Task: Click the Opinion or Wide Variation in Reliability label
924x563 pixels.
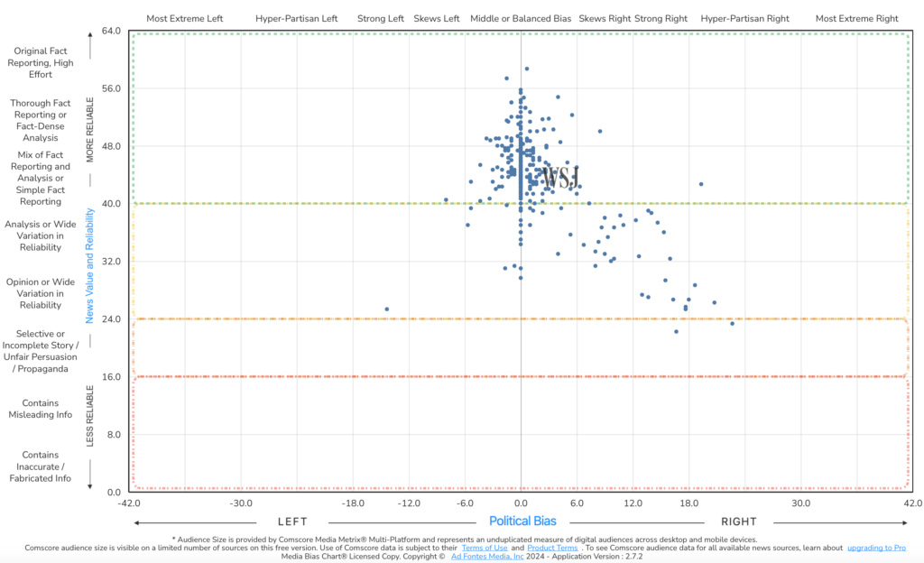Action: tap(40, 293)
